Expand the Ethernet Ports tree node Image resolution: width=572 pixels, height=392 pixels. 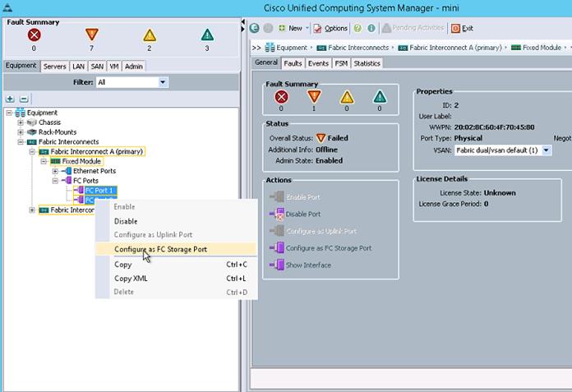tap(55, 171)
